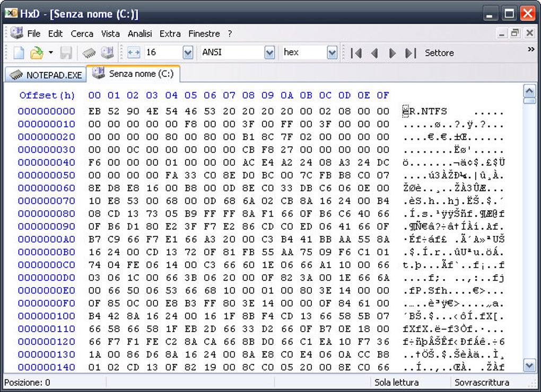Open the Cerca menu
The height and width of the screenshot is (392, 541).
82,34
